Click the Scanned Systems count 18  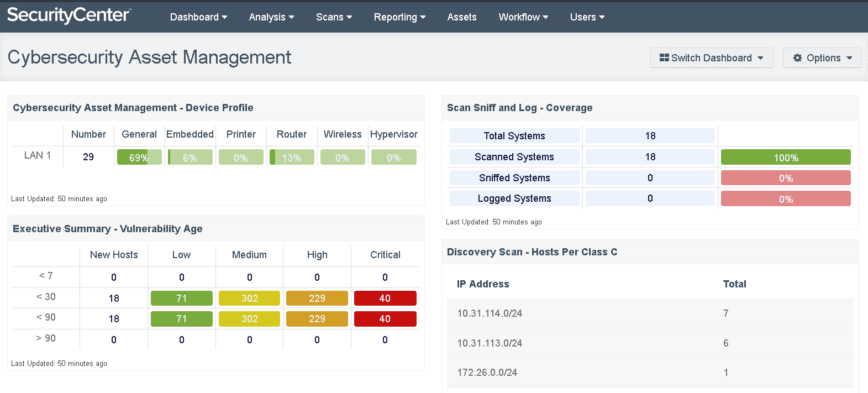click(650, 157)
